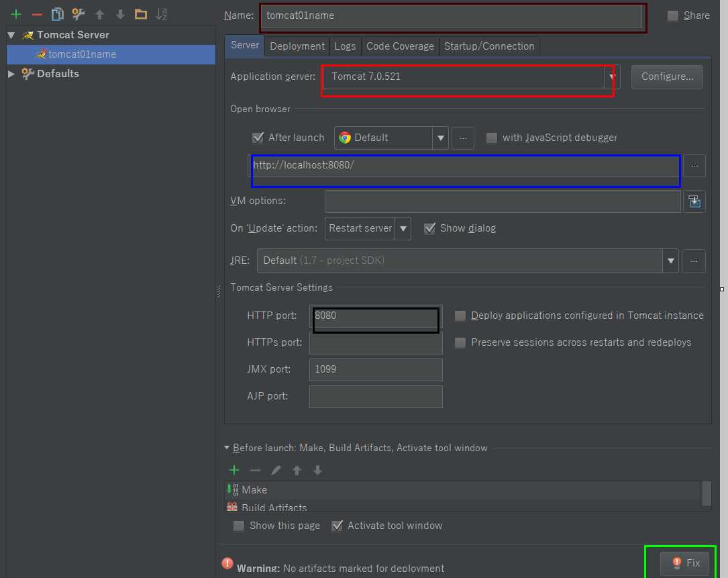Click the Configure... button
The width and height of the screenshot is (728, 578).
(667, 77)
